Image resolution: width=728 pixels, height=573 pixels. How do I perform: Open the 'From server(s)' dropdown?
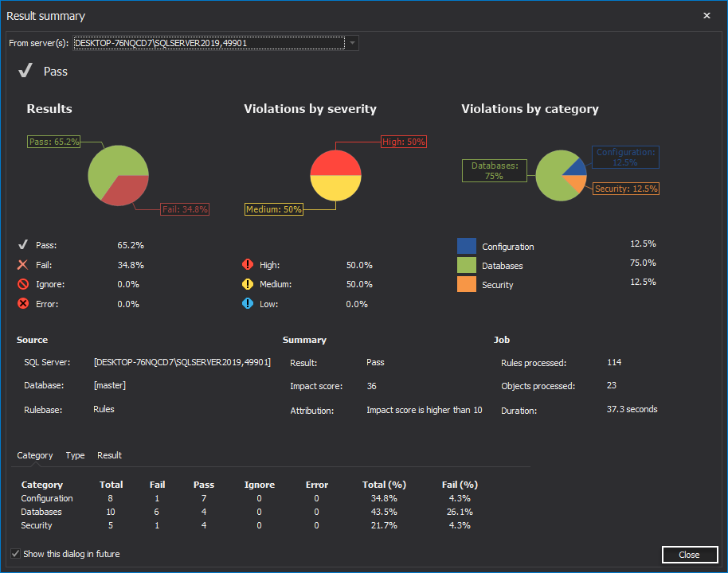[x=351, y=43]
